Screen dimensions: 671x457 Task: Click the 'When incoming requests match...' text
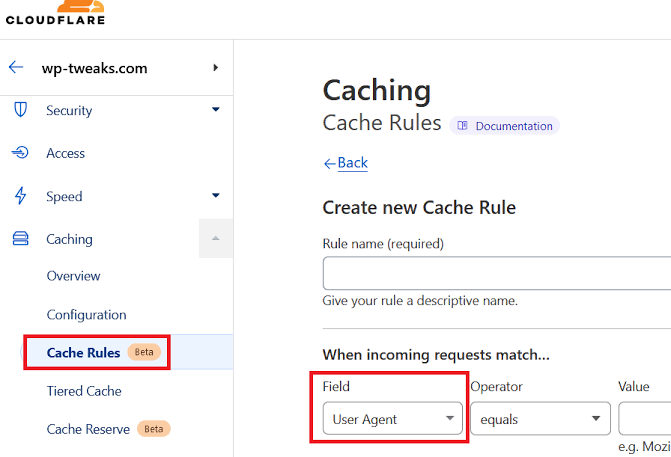click(x=436, y=355)
